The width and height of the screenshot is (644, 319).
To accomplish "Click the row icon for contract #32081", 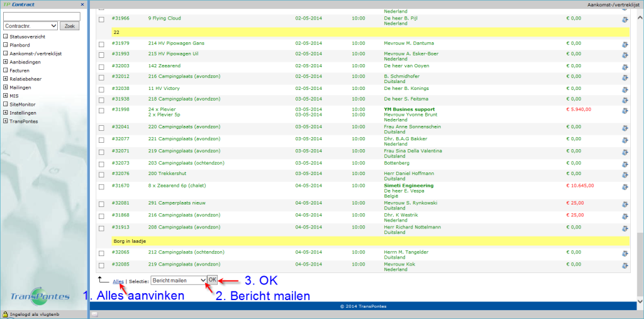I will (x=625, y=204).
